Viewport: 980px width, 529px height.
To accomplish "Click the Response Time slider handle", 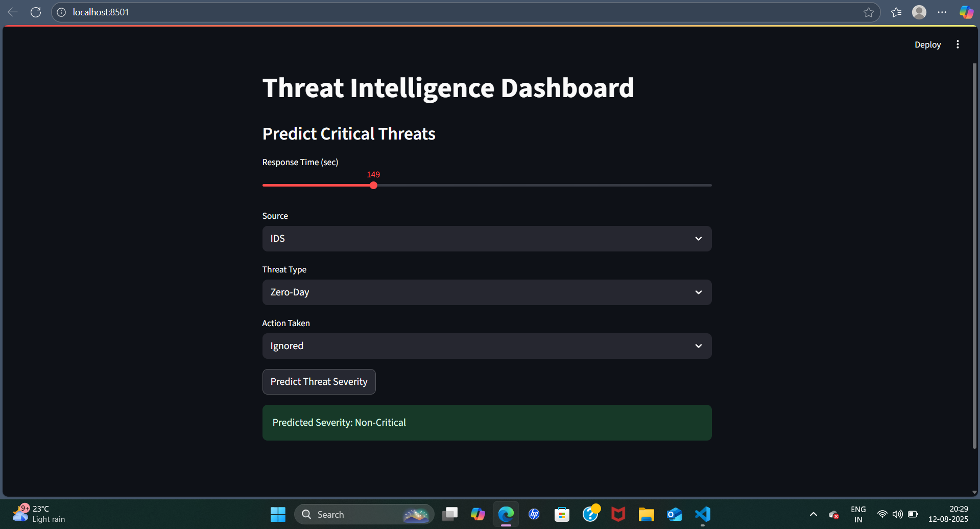I will pos(373,186).
